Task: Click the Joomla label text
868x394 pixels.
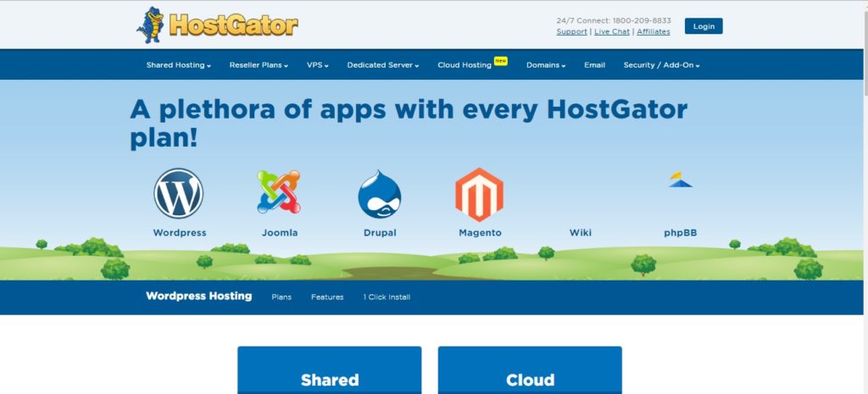Action: tap(280, 233)
